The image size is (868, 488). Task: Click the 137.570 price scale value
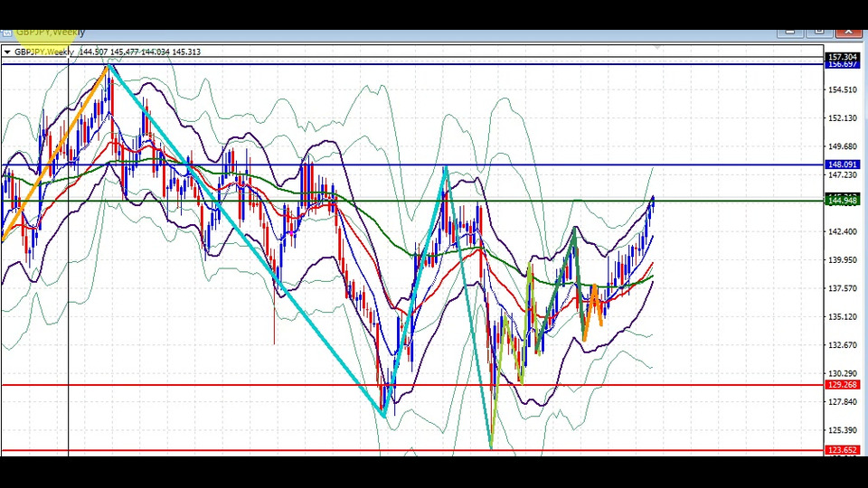tap(843, 288)
